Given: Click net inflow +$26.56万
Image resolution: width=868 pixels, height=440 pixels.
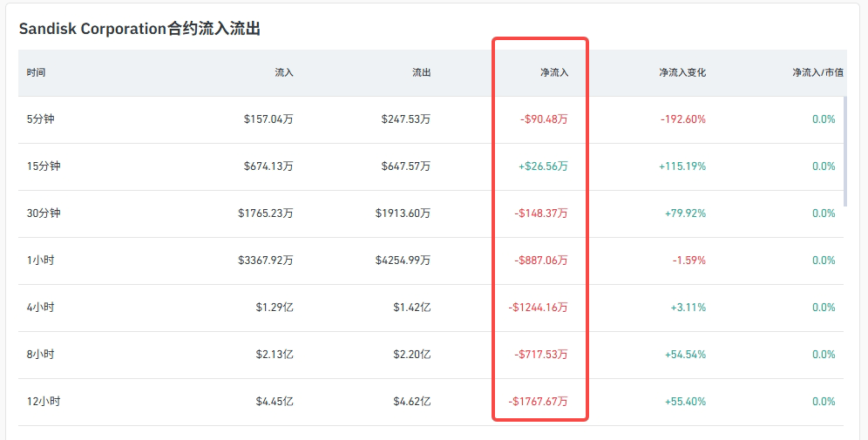Looking at the screenshot, I should [543, 166].
